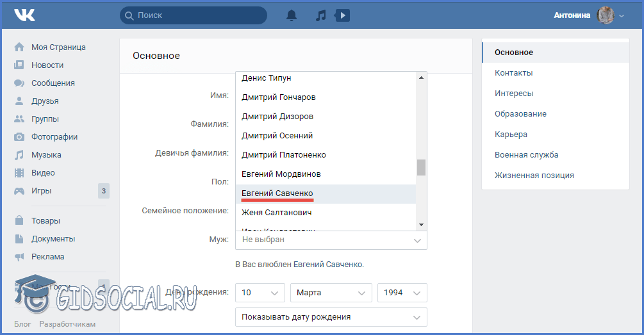Open the birth year dropdown 1994
The width and height of the screenshot is (644, 335).
402,293
